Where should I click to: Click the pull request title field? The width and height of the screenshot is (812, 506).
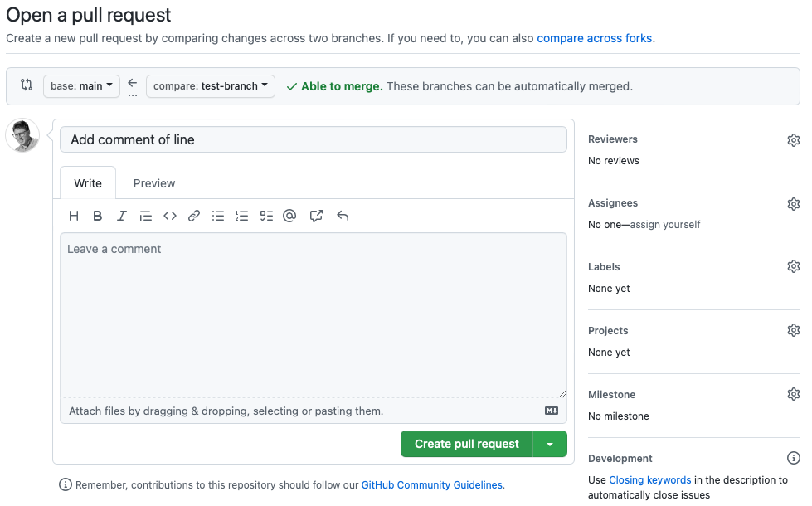(314, 139)
